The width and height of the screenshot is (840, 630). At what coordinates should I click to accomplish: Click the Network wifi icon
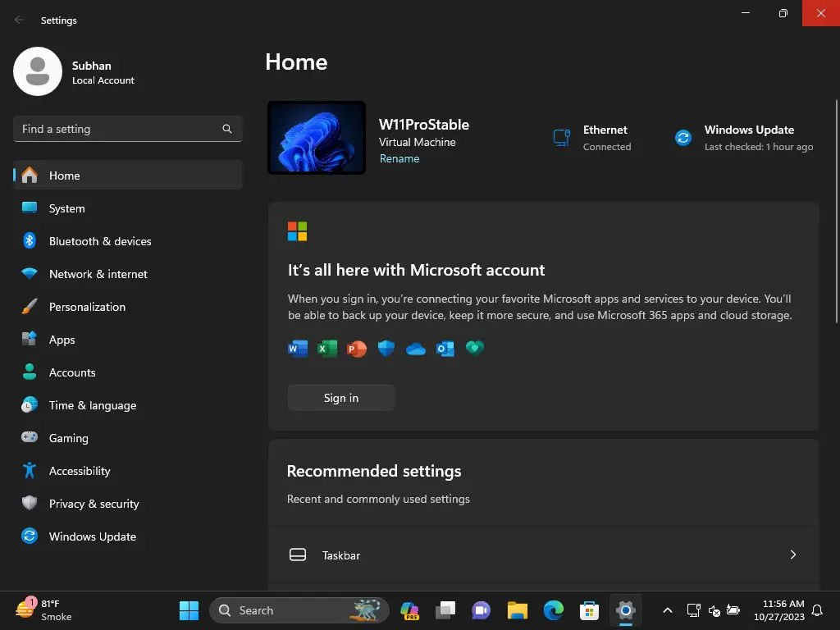pos(30,273)
